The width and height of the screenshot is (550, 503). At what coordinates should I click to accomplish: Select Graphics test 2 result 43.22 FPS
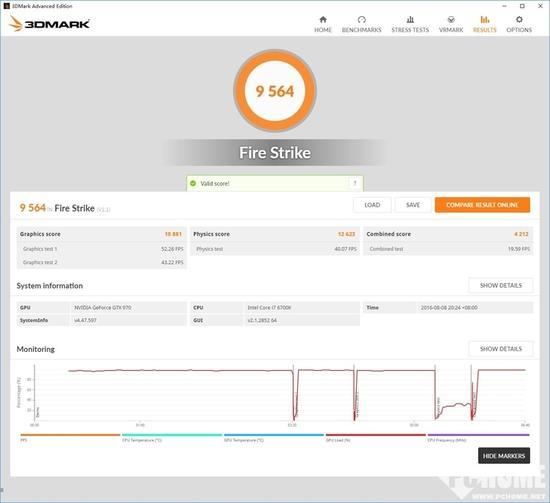tap(172, 262)
